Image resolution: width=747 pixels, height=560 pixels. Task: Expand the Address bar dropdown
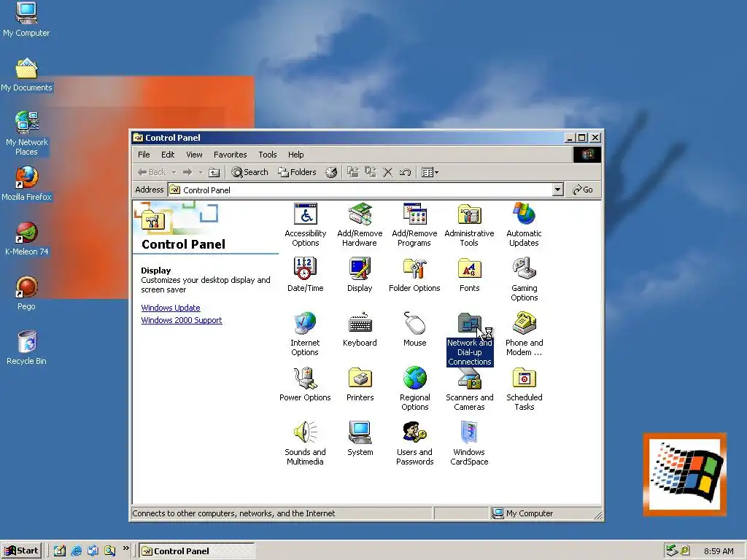pos(558,190)
